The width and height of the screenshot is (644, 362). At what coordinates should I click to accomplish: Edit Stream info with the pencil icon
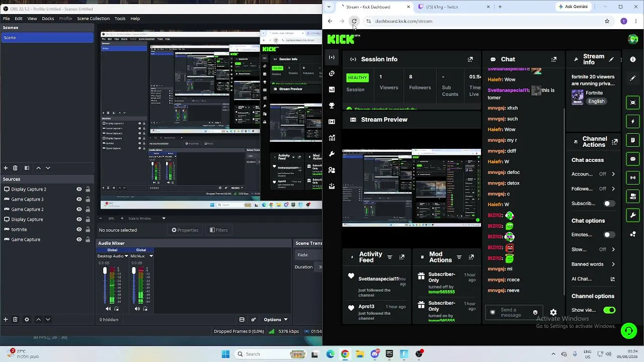(x=611, y=59)
